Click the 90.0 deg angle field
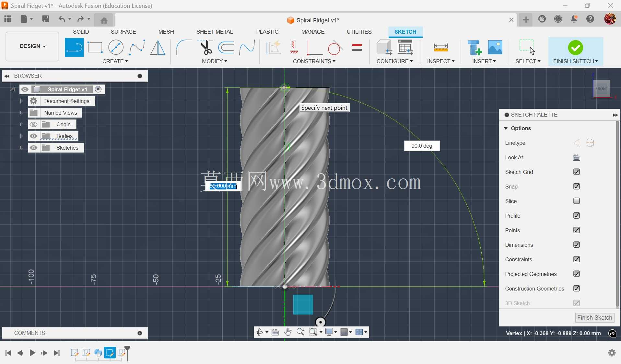621x364 pixels. point(422,146)
